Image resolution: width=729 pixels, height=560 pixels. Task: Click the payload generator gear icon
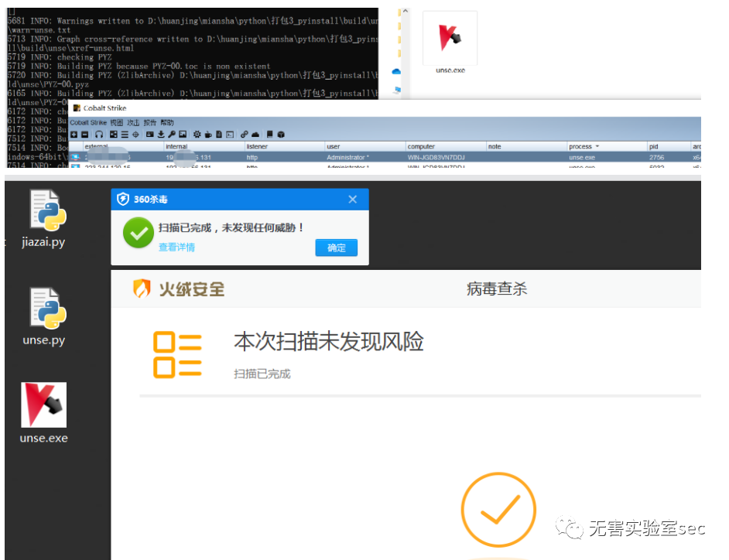point(197,135)
